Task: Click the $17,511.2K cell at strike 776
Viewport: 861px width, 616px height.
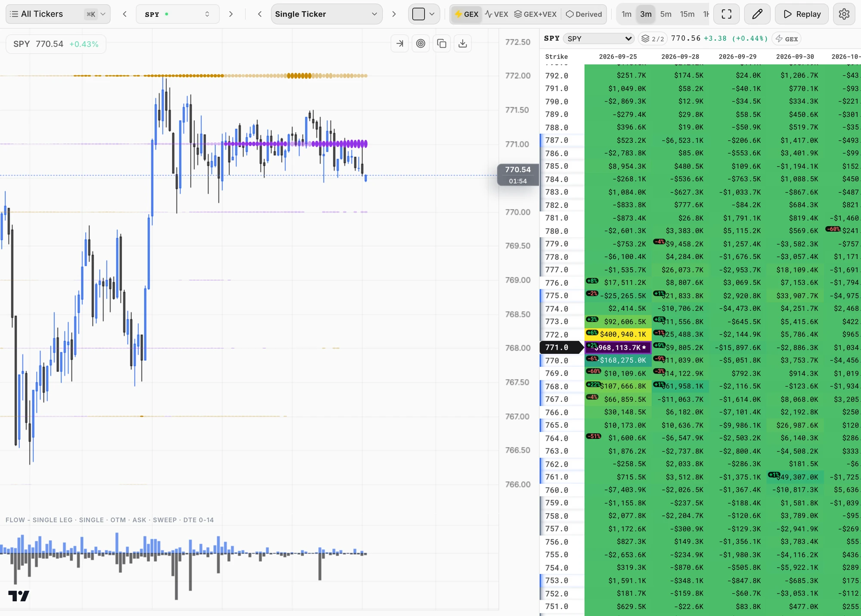Action: point(618,283)
